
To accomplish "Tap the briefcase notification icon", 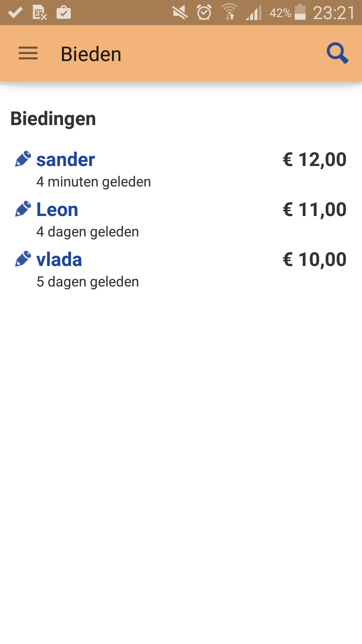I will click(x=64, y=13).
